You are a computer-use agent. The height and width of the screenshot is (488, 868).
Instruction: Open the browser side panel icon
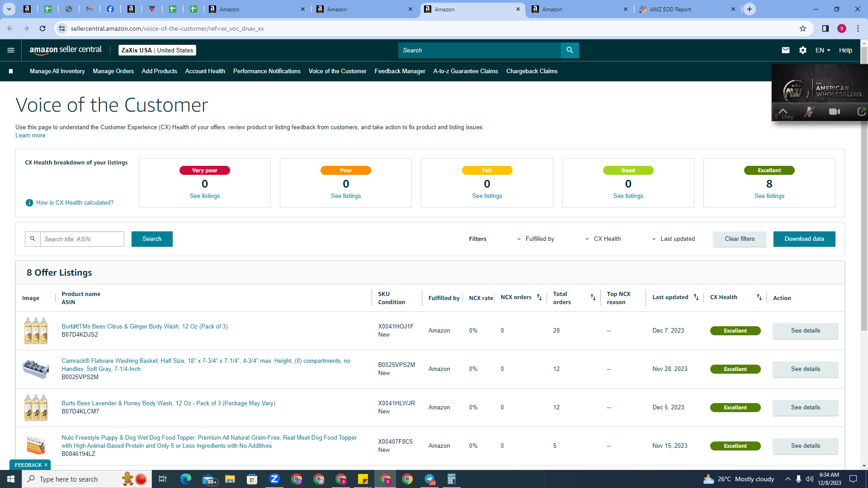(x=826, y=28)
